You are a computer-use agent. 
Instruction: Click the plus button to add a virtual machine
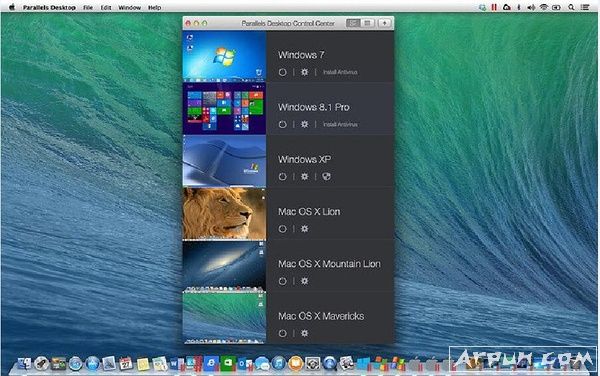(384, 23)
